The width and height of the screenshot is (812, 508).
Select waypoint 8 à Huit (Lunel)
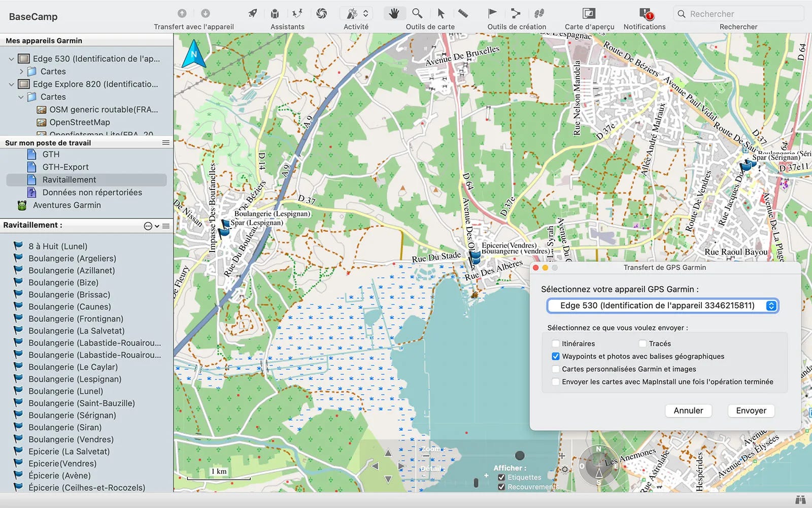tap(58, 246)
